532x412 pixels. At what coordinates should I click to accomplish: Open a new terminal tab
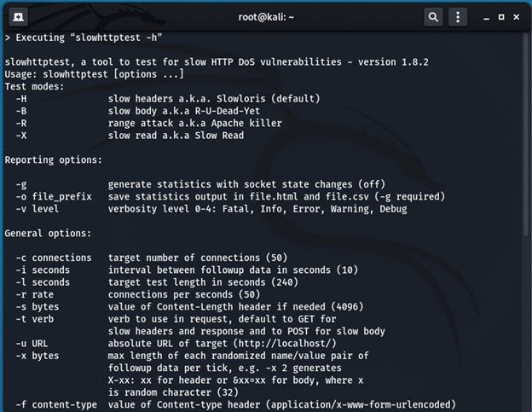click(19, 16)
